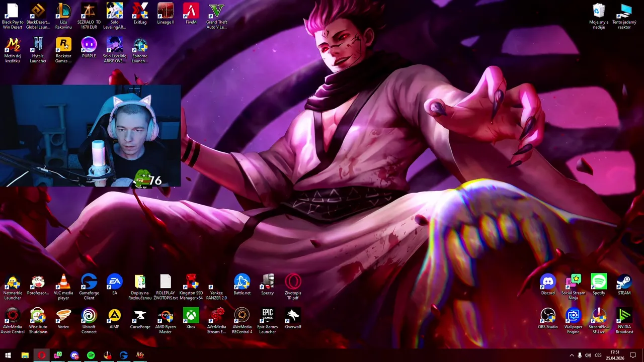Open the Epic Games Launcher shortcut
Viewport: 644px width, 362px height.
pyautogui.click(x=268, y=321)
